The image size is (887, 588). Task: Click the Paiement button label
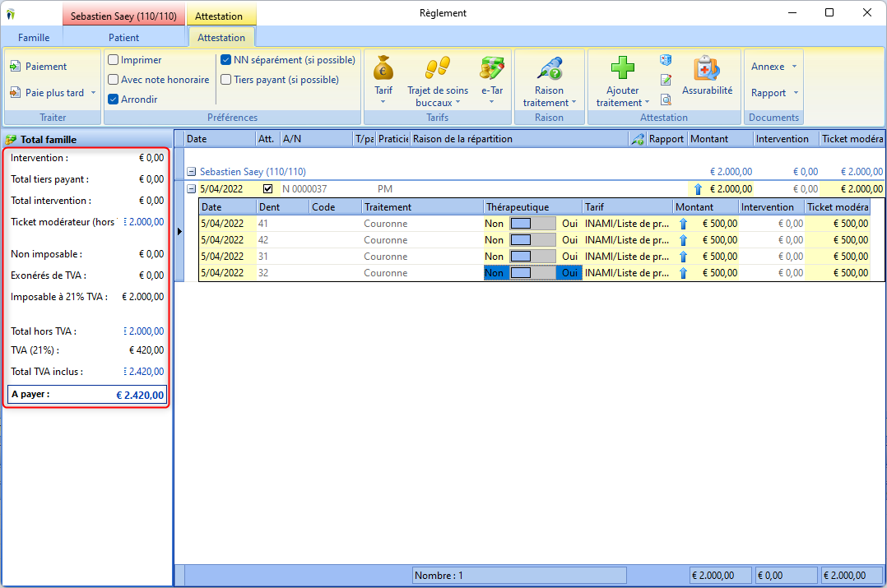click(x=46, y=67)
